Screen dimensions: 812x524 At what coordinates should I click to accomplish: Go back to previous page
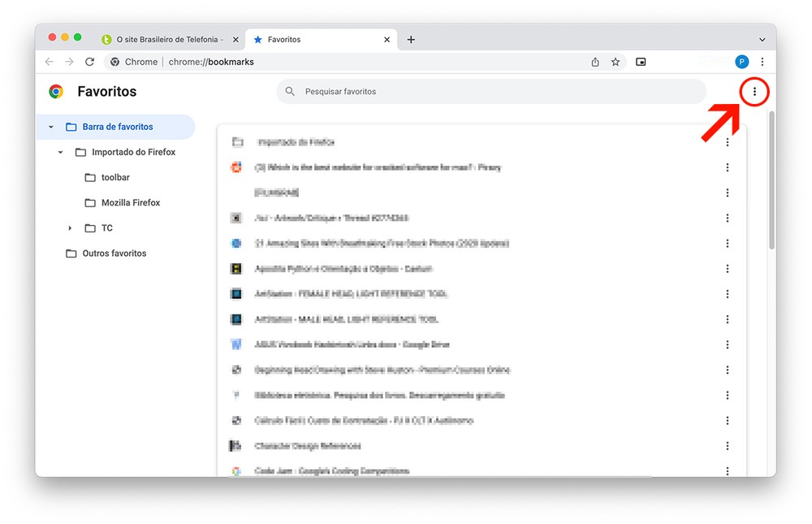point(50,62)
